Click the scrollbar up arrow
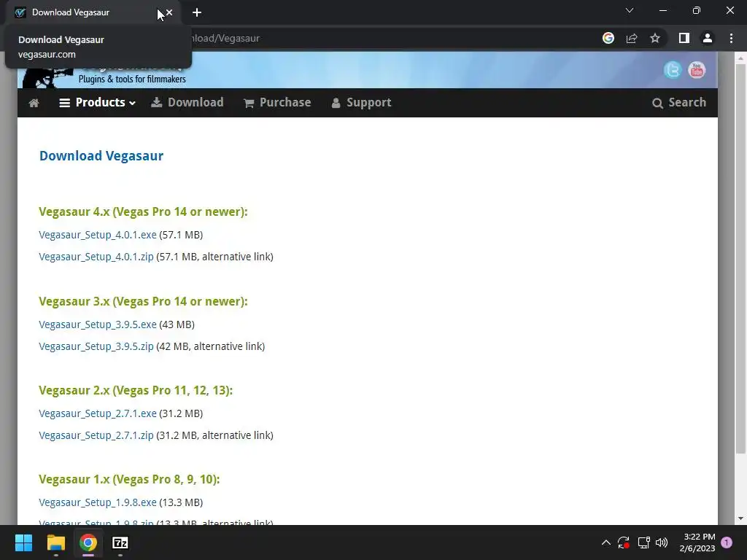The height and width of the screenshot is (560, 747). (740, 58)
